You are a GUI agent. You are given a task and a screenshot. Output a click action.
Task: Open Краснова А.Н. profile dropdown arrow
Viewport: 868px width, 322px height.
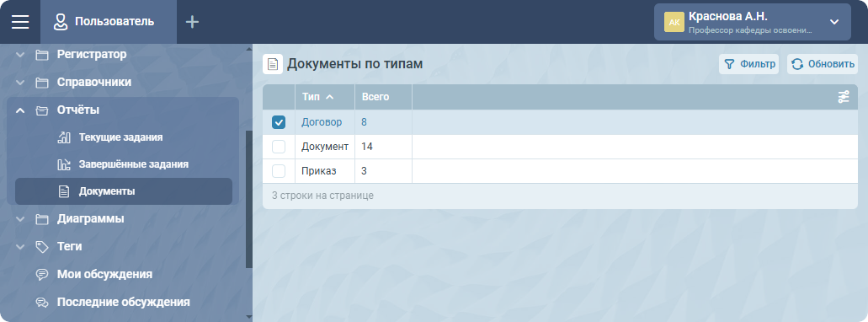click(x=834, y=22)
